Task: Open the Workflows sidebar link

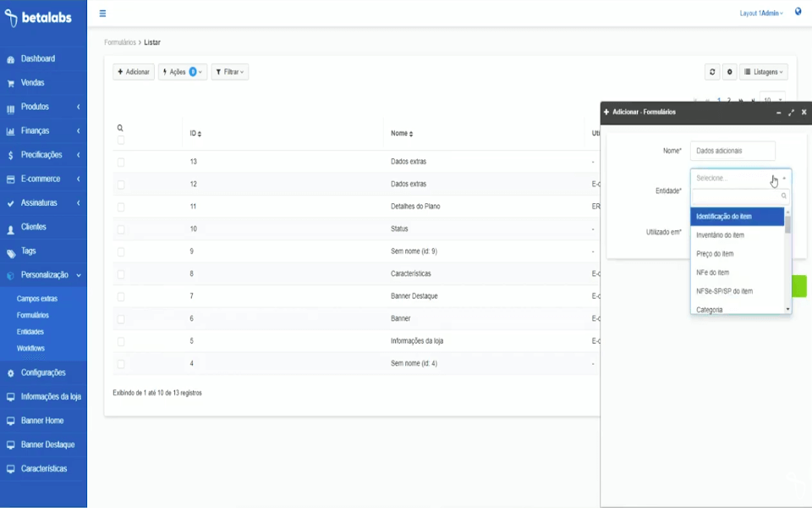Action: pyautogui.click(x=30, y=349)
